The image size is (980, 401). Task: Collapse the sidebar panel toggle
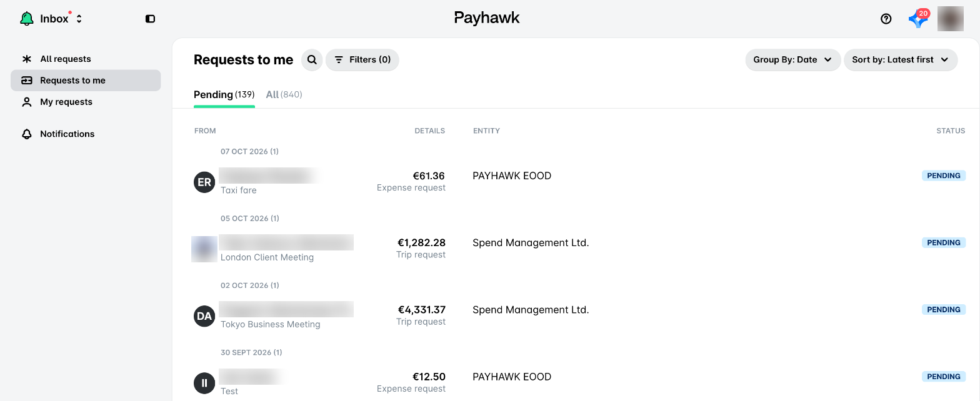click(x=150, y=19)
